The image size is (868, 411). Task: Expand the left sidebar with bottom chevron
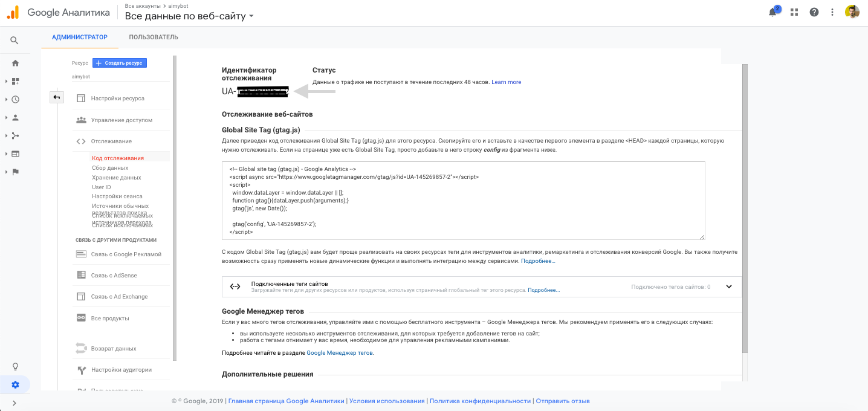[x=15, y=403]
